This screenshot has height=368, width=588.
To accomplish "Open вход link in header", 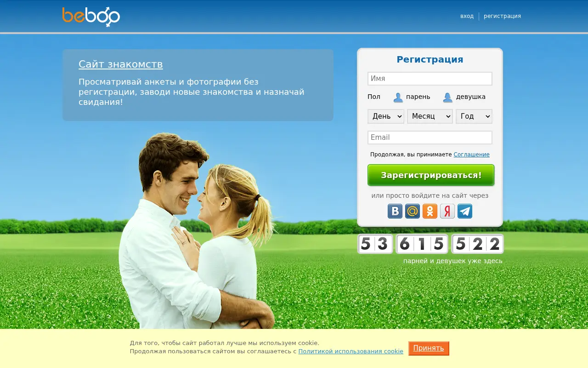I will [467, 16].
